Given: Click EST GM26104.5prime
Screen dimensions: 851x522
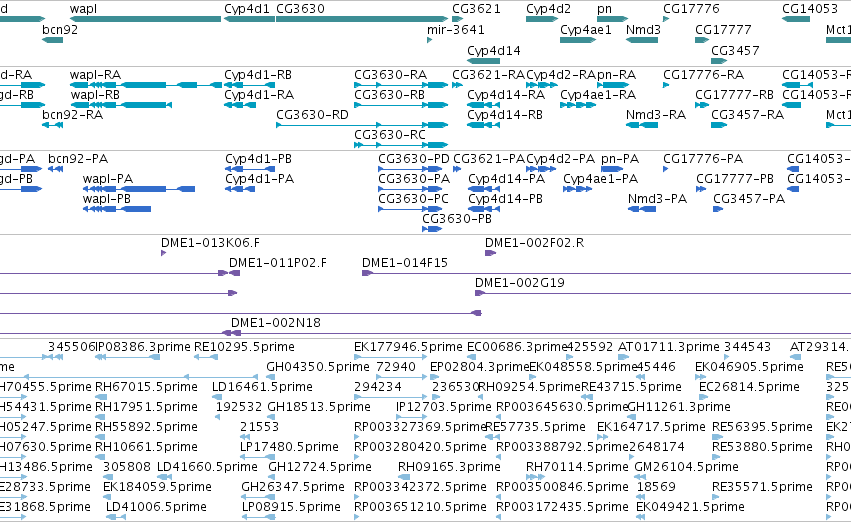Looking at the screenshot, I should pyautogui.click(x=686, y=467).
